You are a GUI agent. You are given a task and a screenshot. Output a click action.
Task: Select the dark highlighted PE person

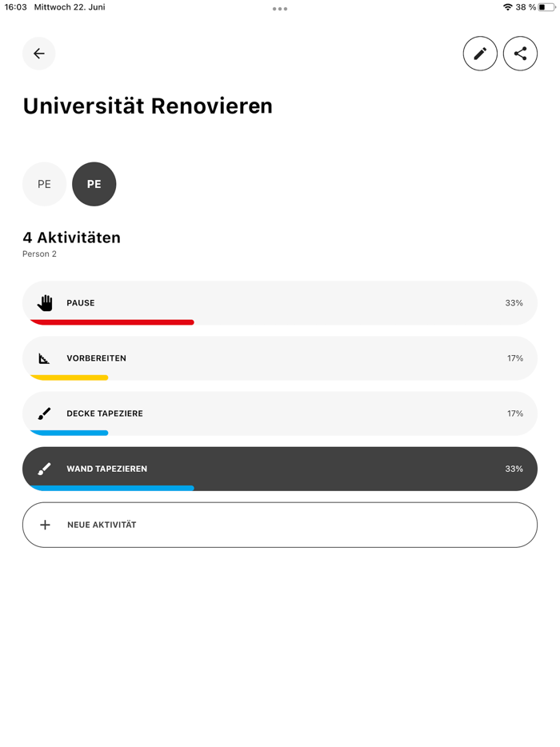[94, 184]
